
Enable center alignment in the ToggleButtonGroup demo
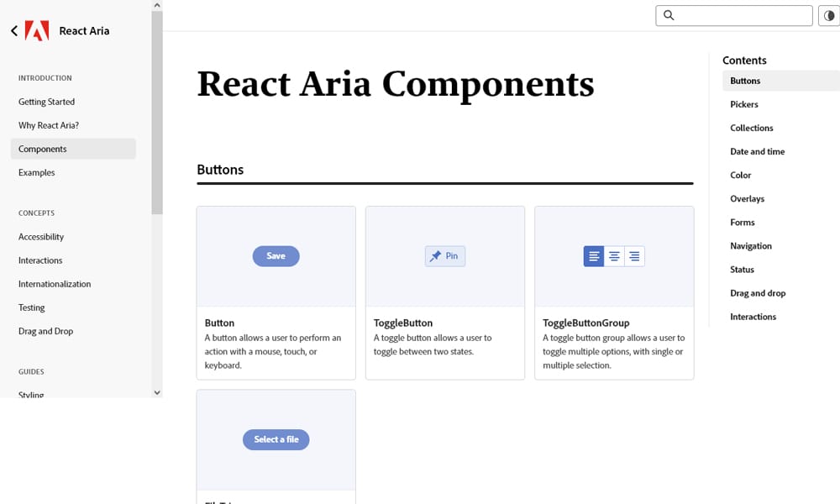[614, 256]
